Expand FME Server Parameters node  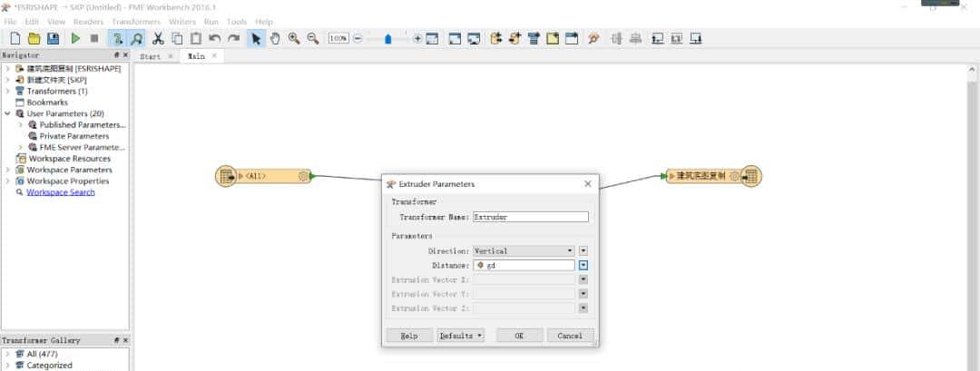tap(21, 147)
